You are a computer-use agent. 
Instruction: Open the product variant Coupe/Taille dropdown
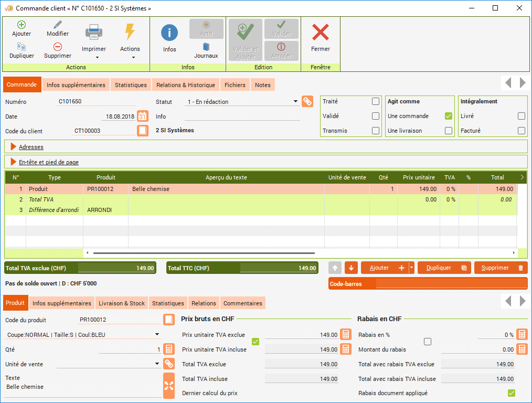[157, 335]
